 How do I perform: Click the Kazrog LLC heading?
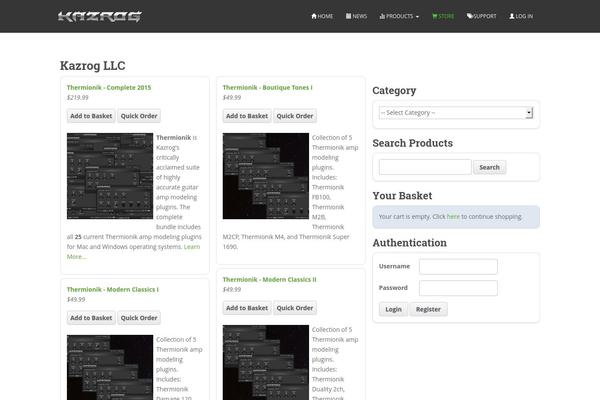pos(93,65)
